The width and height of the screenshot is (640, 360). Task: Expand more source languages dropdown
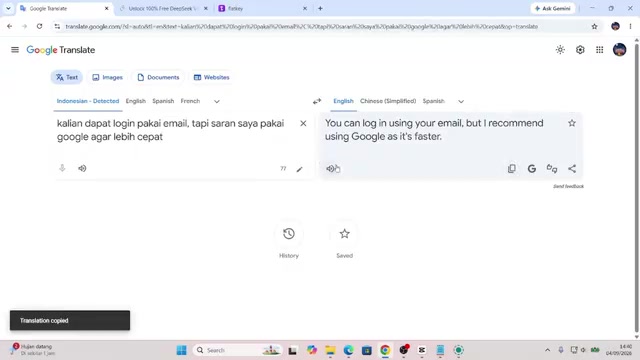coord(217,101)
